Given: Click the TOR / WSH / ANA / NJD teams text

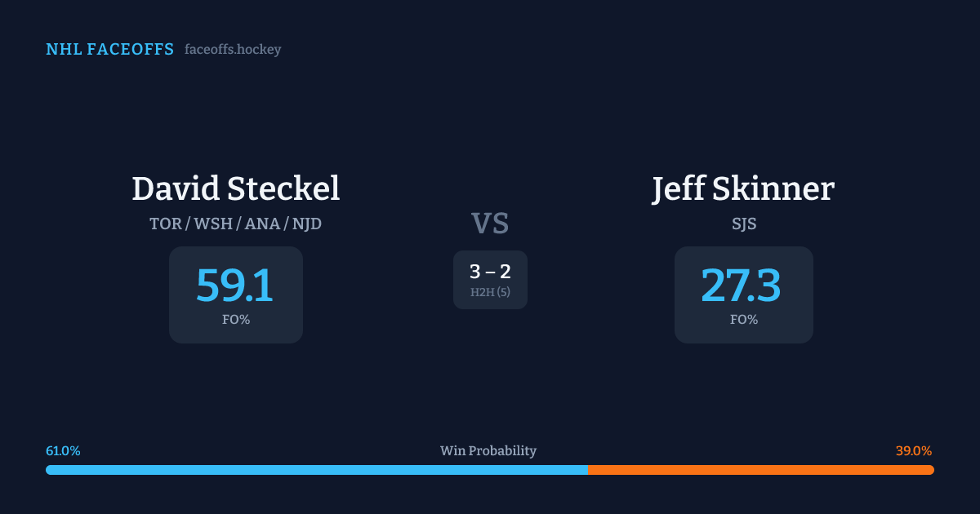Looking at the screenshot, I should [x=235, y=224].
